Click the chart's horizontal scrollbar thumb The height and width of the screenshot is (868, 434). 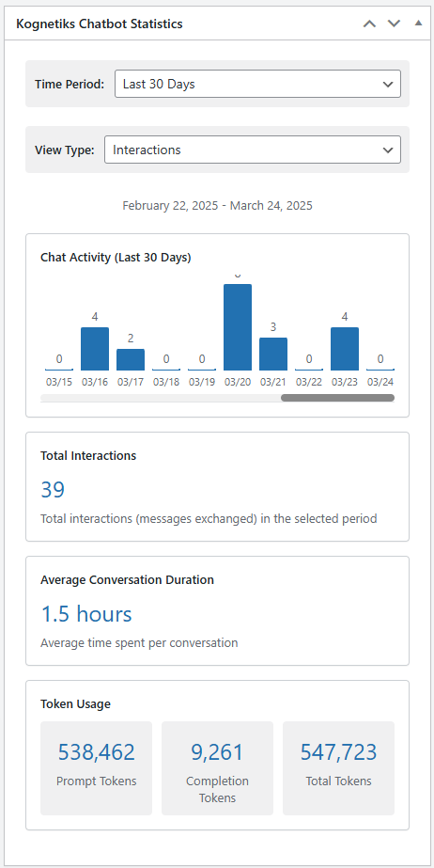coord(337,398)
